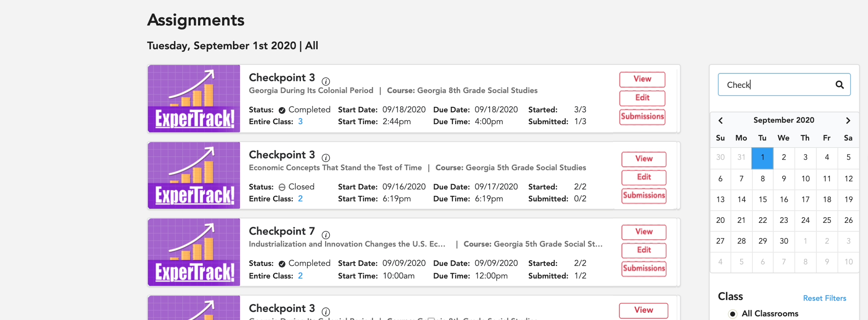Click Course: Georgia 8th Grade Social Studies text
This screenshot has width=868, height=320.
pos(462,91)
